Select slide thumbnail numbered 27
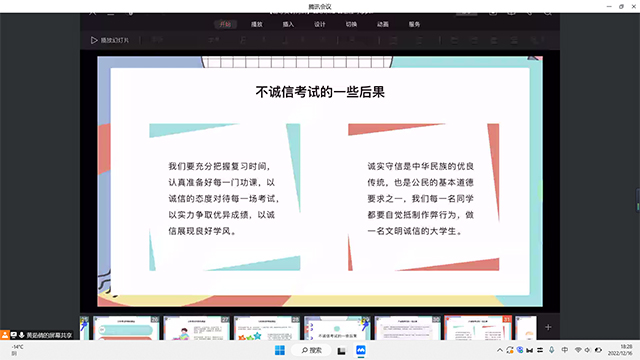Viewport: 640px width, 360px height. (196, 328)
